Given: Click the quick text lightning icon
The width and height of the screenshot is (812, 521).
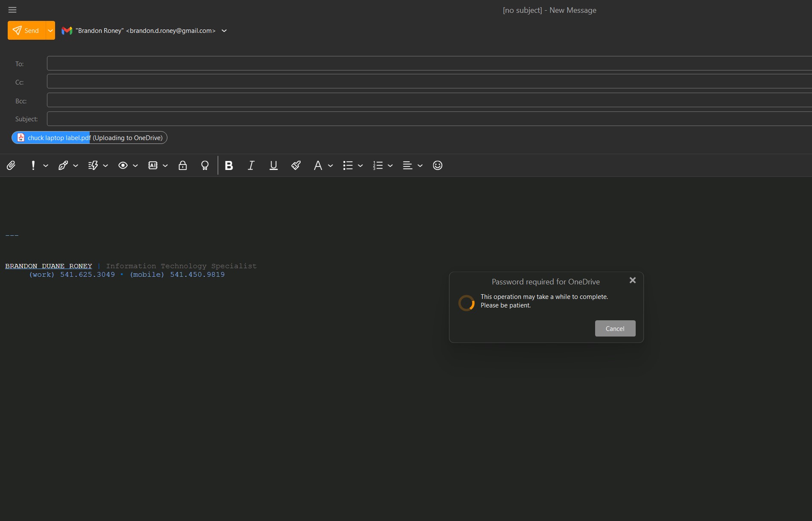Looking at the screenshot, I should click(x=93, y=166).
